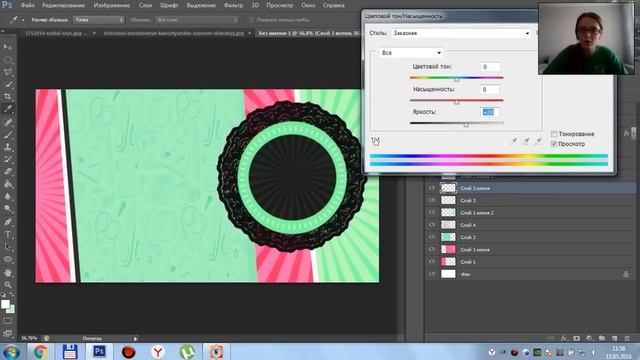
Task: Adjust the Яркость lightness slider
Action: pos(466,124)
